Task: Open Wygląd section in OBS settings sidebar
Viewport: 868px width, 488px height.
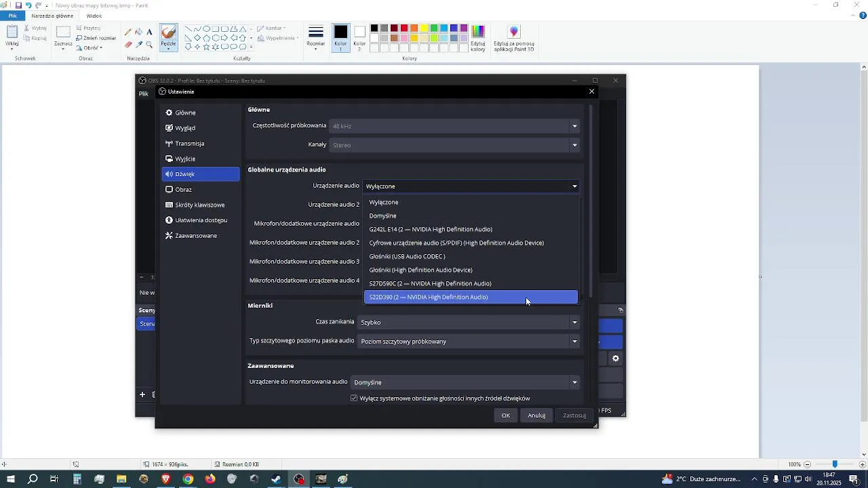Action: 201,128
